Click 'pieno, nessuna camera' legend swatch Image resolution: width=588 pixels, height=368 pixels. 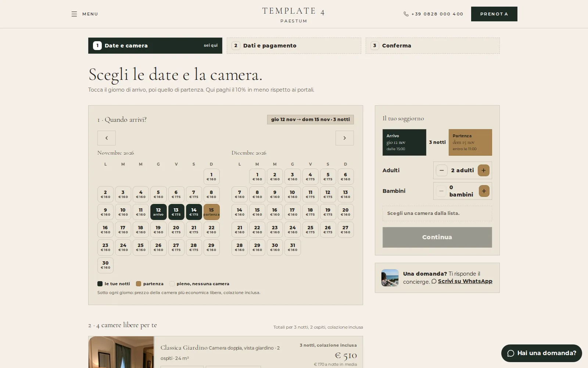tap(172, 284)
